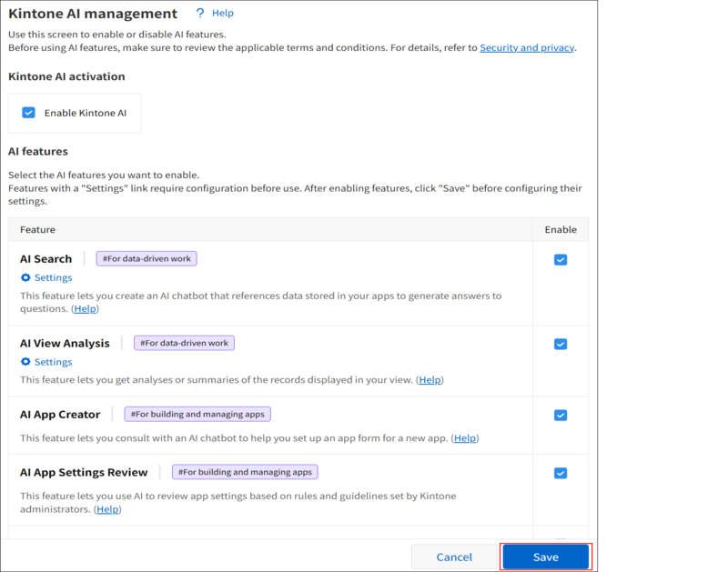Click the question mark help icon

click(200, 13)
